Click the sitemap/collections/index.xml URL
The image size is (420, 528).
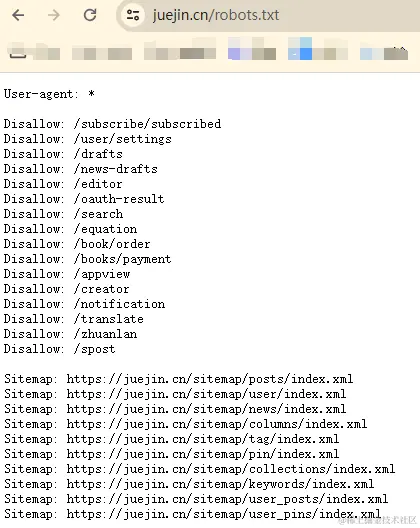pyautogui.click(x=231, y=469)
